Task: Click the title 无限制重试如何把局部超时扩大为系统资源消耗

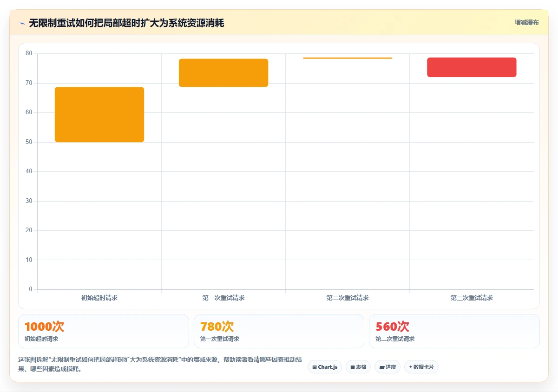Action: pos(126,23)
